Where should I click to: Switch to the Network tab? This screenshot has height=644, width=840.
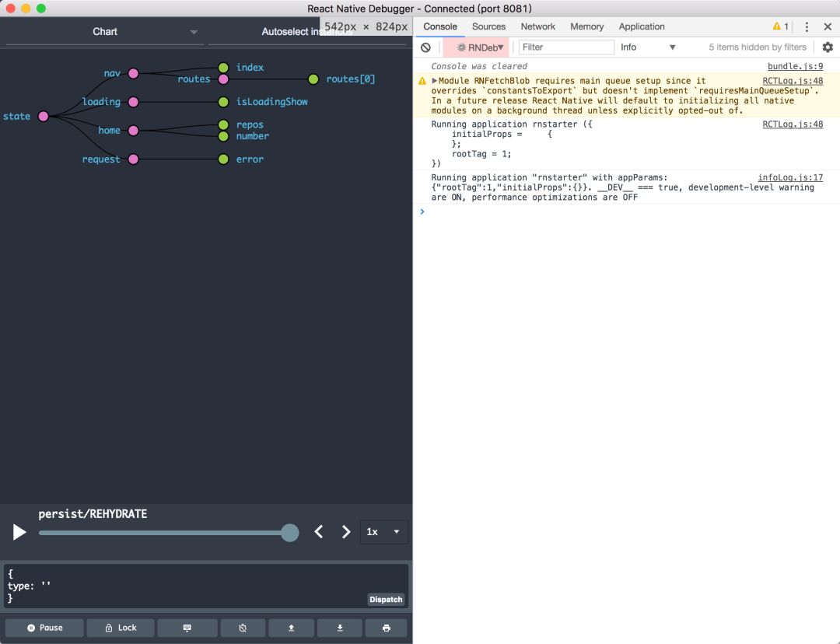click(538, 26)
